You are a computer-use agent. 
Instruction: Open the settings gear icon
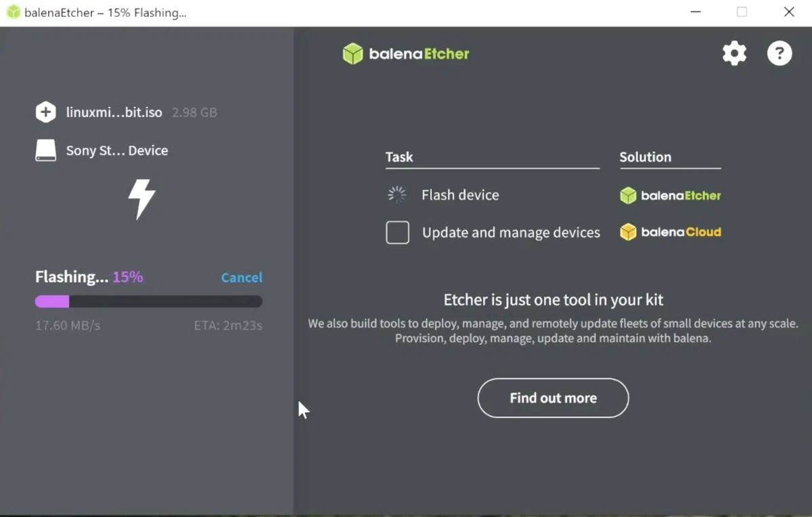click(x=734, y=53)
